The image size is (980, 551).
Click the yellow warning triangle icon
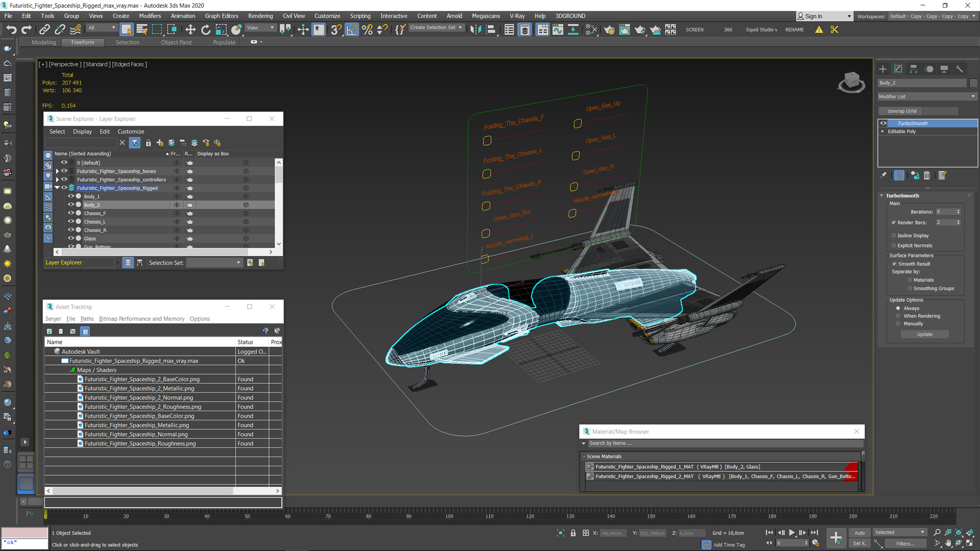(819, 30)
